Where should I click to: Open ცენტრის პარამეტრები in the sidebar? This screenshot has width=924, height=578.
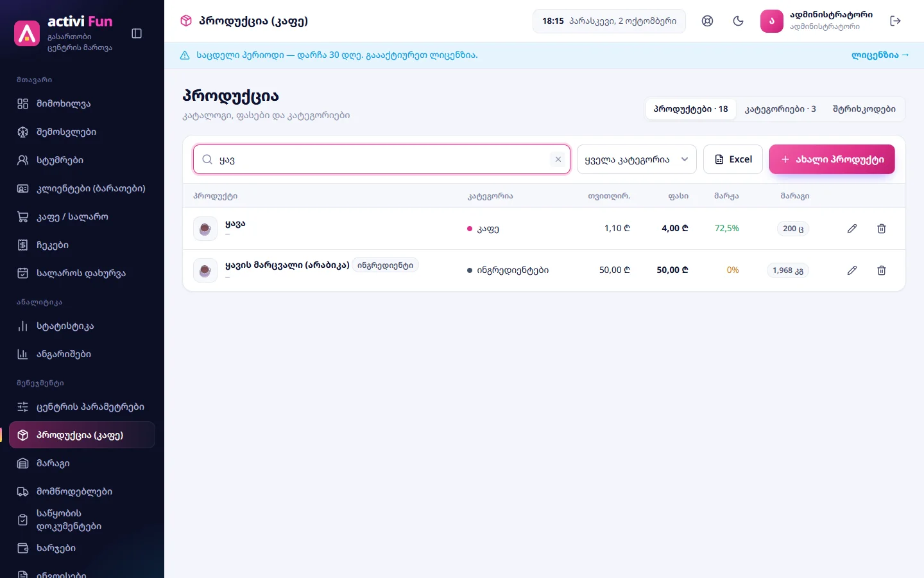tap(82, 407)
